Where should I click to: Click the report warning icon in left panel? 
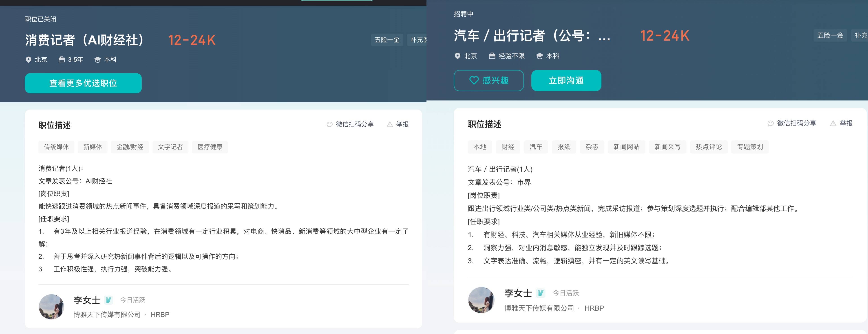[390, 125]
